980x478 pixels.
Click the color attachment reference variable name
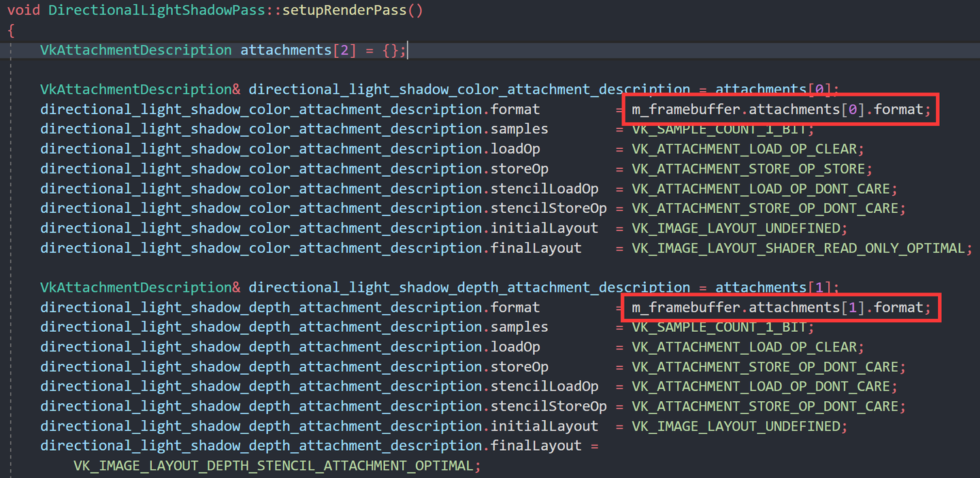click(x=463, y=89)
